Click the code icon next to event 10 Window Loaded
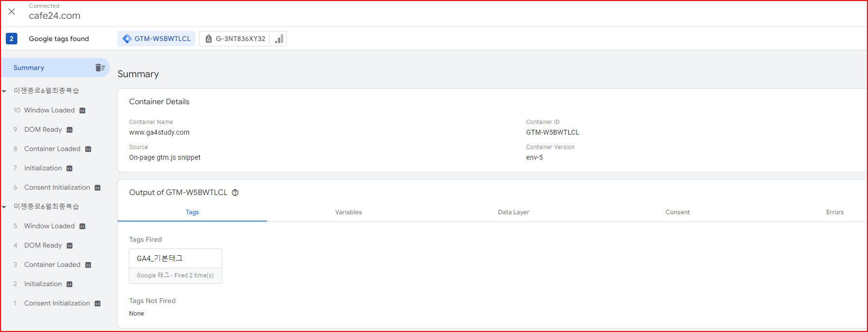868x332 pixels. (82, 111)
